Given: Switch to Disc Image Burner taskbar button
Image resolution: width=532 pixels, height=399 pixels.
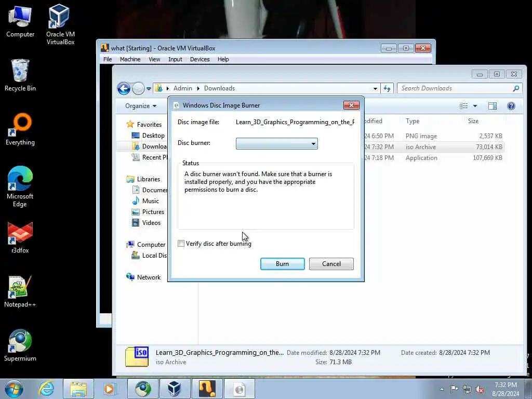Looking at the screenshot, I should tap(239, 389).
